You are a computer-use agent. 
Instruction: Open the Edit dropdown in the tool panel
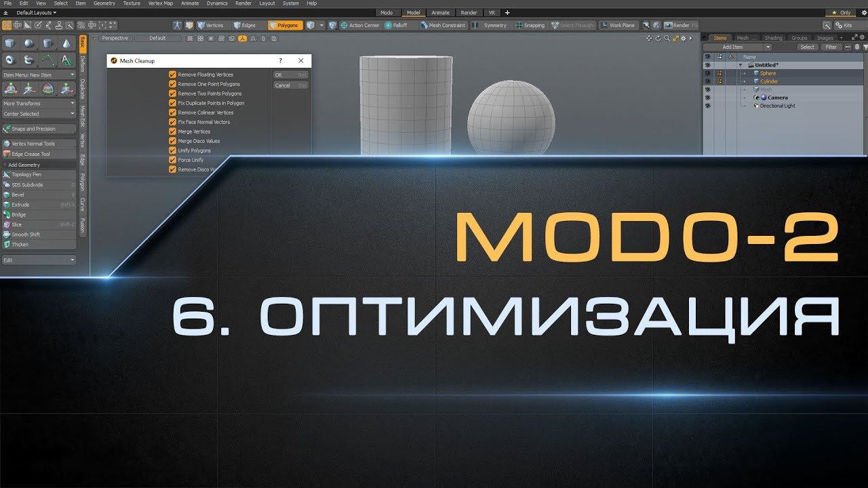39,260
